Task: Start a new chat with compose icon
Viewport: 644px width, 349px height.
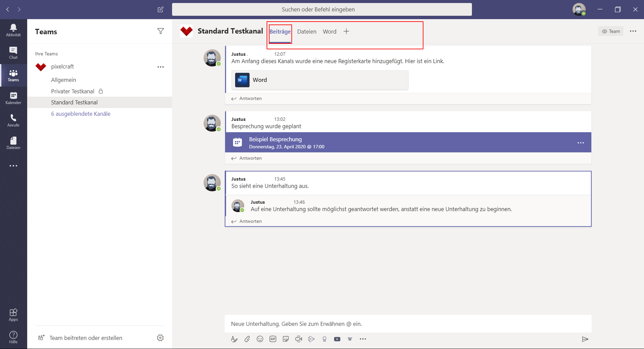Action: 160,9
